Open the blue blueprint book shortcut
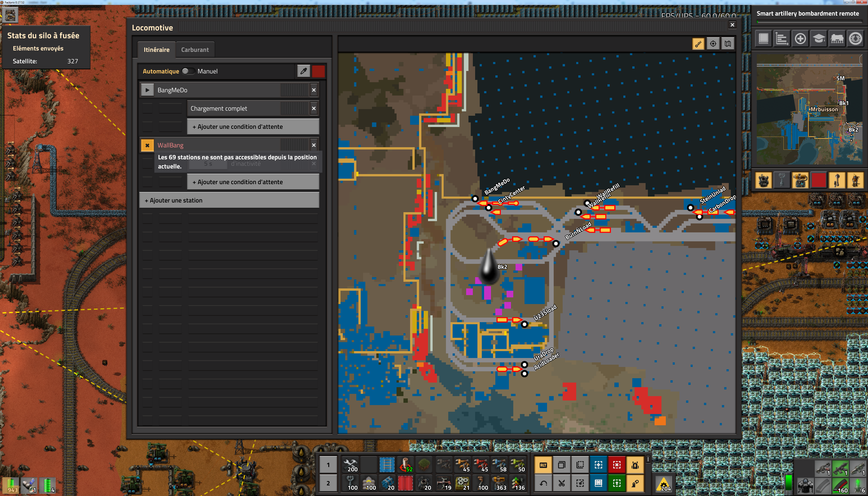The height and width of the screenshot is (496, 868). [x=599, y=483]
